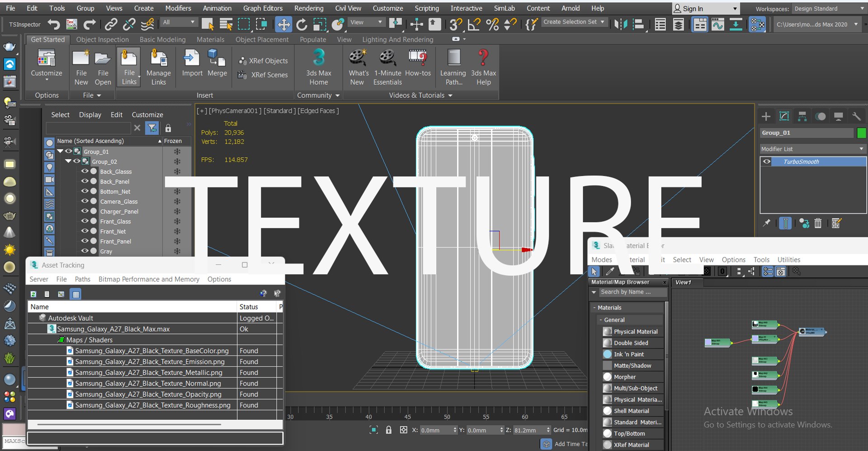Image resolution: width=868 pixels, height=451 pixels.
Task: Open the Hierarchy tab in command panel
Action: [802, 117]
